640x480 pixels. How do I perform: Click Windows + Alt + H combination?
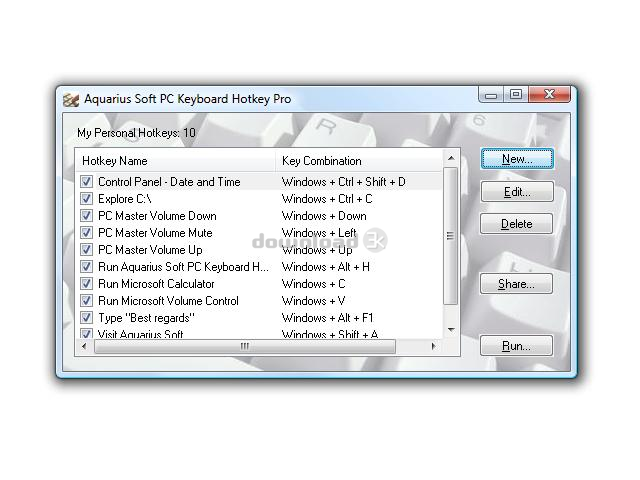[326, 267]
